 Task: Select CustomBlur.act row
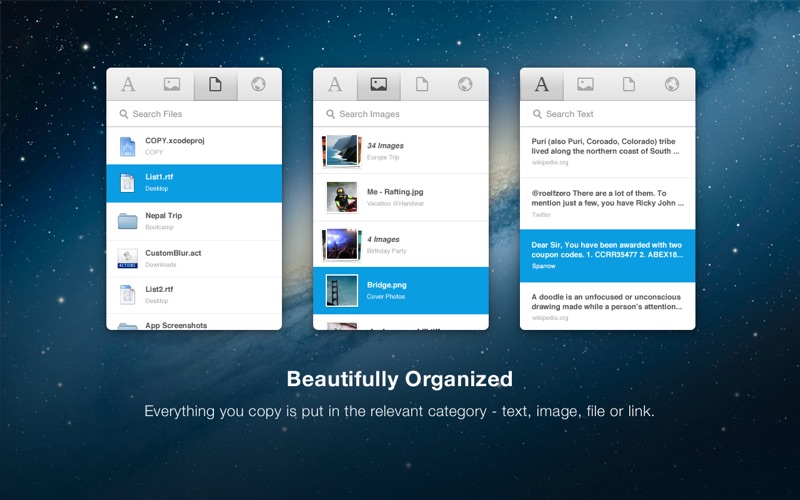194,259
